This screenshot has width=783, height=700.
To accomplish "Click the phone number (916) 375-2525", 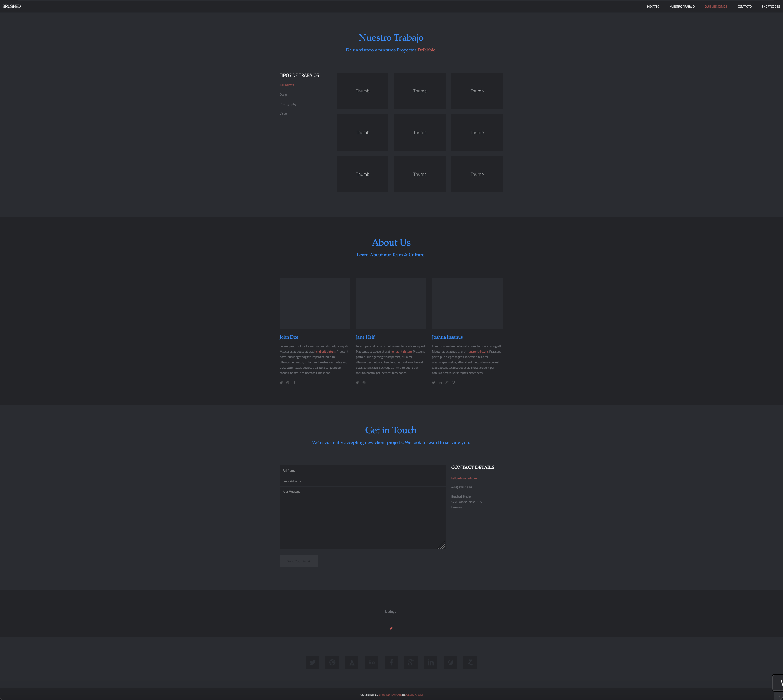I will click(x=461, y=488).
